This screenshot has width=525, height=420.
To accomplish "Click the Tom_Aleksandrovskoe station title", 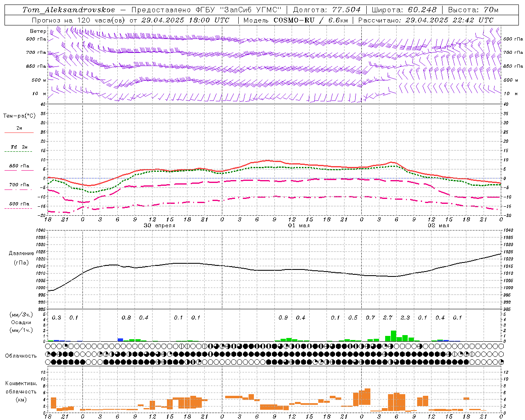I will (68, 10).
